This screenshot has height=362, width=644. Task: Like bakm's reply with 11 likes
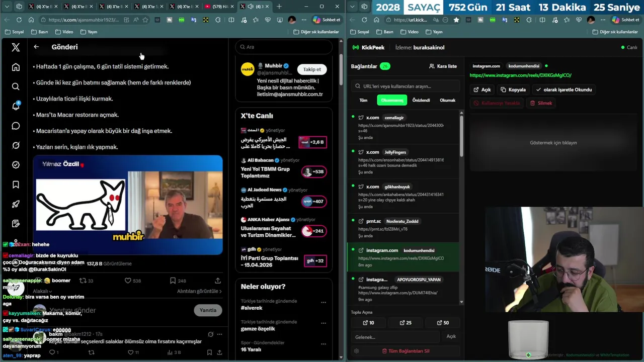point(131,352)
